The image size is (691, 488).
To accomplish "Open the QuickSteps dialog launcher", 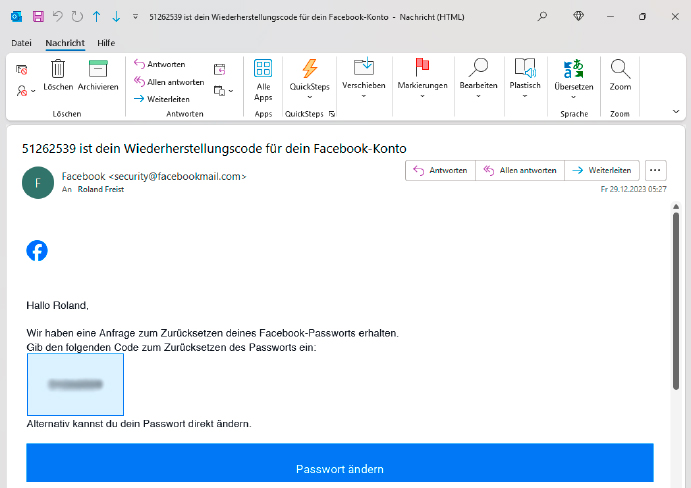I will point(332,114).
